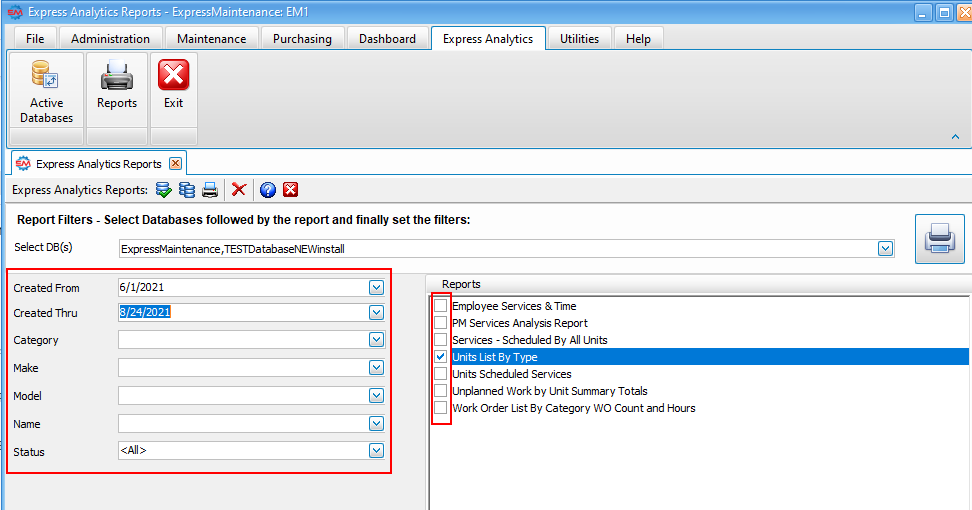This screenshot has width=972, height=510.
Task: Select the highlighted 'Units List By Type' row
Action: [x=710, y=357]
